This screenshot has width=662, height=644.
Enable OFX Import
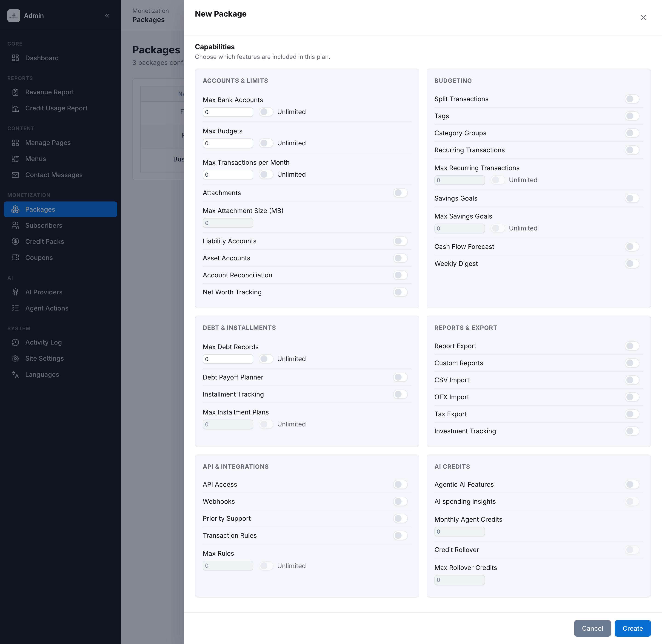632,397
